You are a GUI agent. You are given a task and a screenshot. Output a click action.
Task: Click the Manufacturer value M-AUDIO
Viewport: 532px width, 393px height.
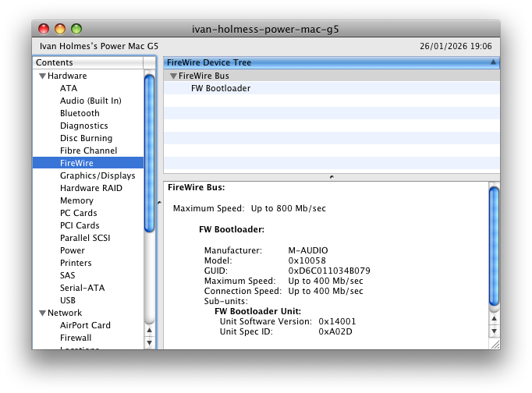[308, 250]
